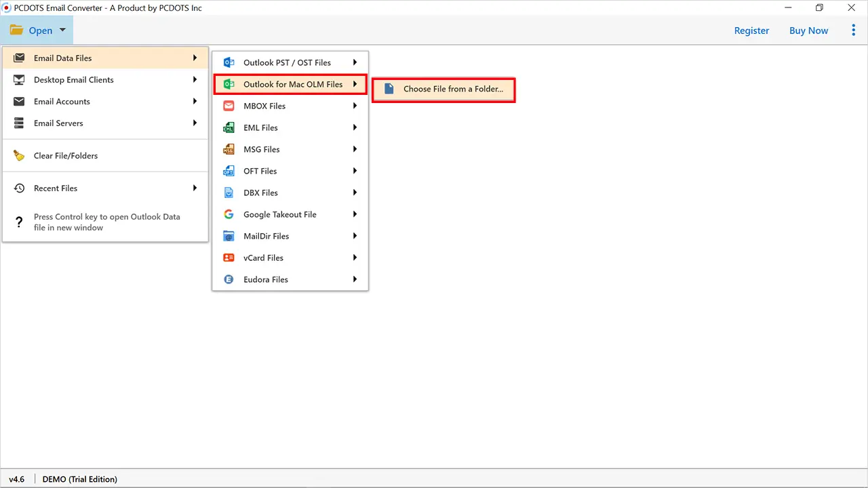The image size is (868, 488).
Task: Select Desktop Email Clients menu item
Action: point(105,79)
